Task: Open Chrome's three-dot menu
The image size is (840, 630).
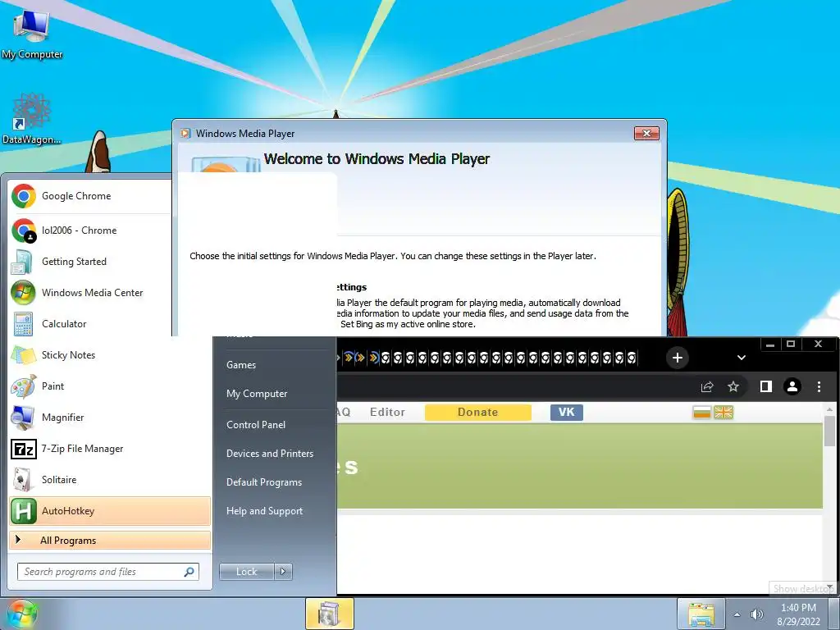Action: pos(819,386)
